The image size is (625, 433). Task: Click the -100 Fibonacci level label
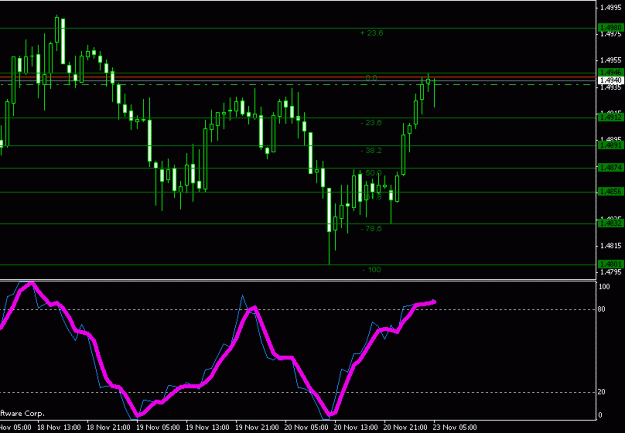point(372,270)
